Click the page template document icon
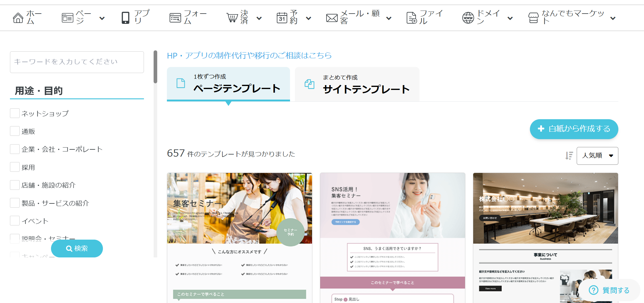 coord(180,83)
